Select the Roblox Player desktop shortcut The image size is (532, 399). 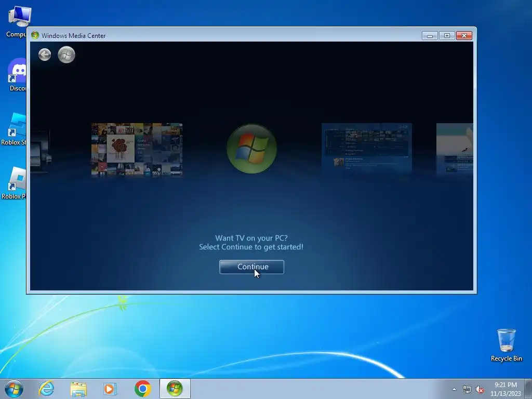coord(14,183)
